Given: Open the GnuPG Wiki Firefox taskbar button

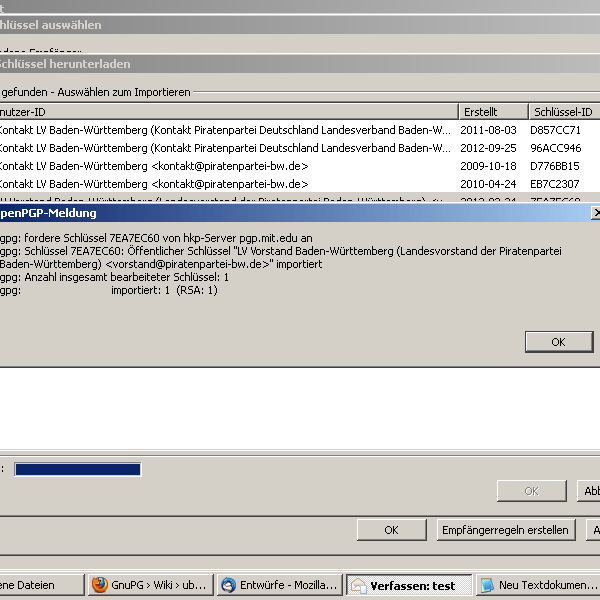Looking at the screenshot, I should [x=150, y=585].
